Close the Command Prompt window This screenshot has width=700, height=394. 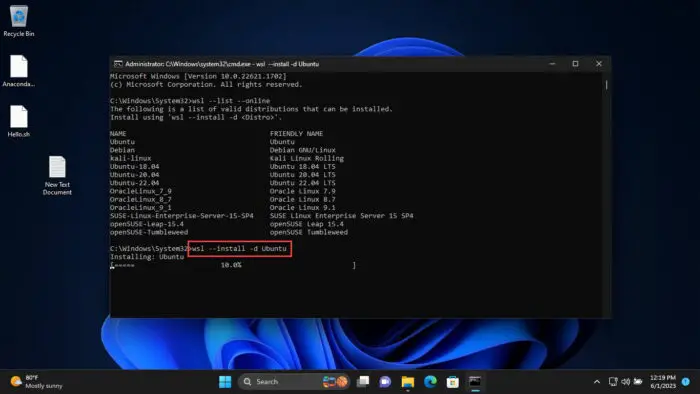pos(599,64)
